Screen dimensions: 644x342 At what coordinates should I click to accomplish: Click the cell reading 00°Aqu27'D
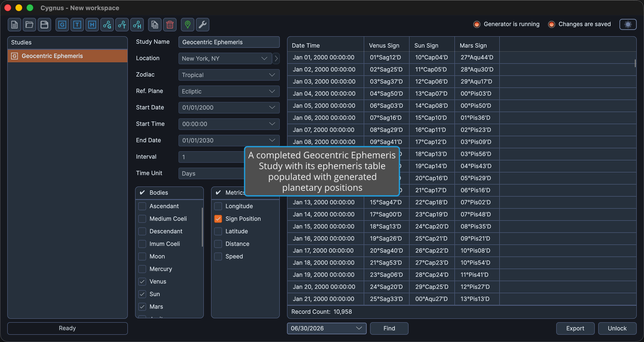click(432, 299)
